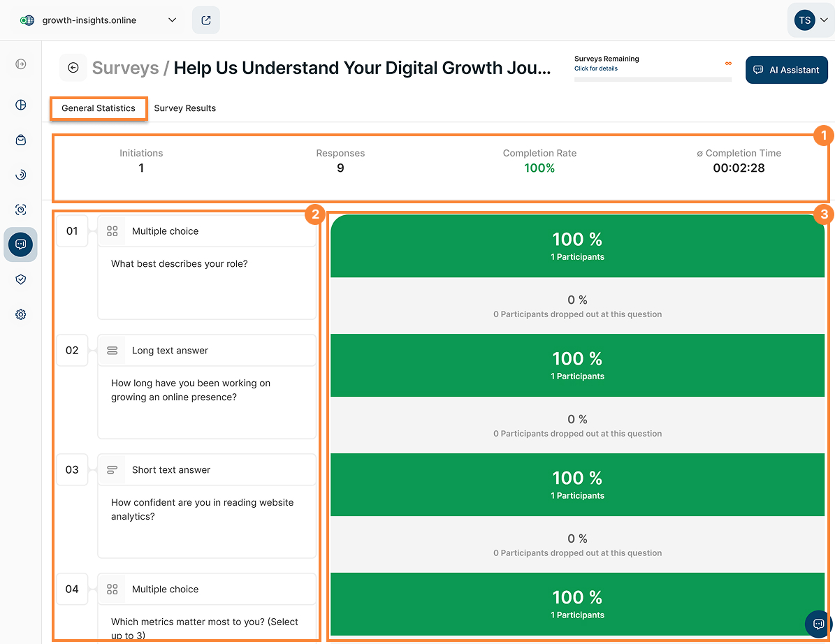Click 'What best describes your role?' text
The width and height of the screenshot is (835, 644).
(x=179, y=264)
